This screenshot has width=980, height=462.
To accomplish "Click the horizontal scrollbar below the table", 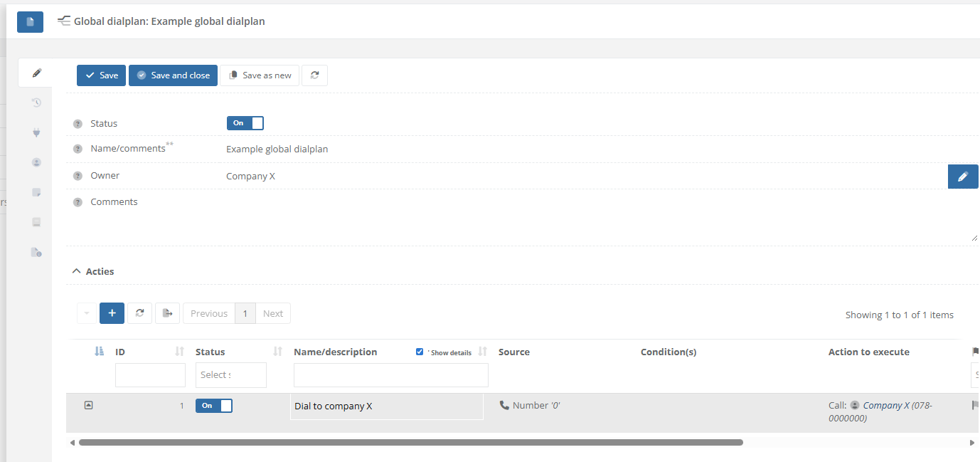I will click(x=410, y=442).
